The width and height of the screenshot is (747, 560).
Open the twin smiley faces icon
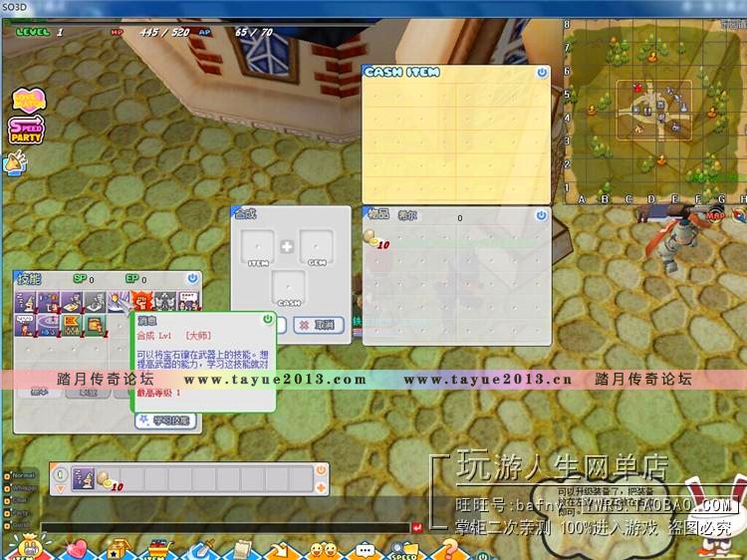point(324,550)
